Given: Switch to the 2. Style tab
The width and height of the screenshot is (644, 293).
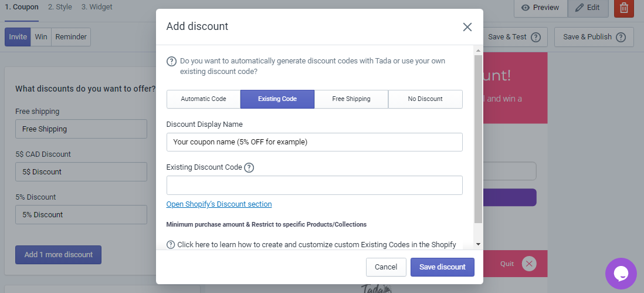Looking at the screenshot, I should click(60, 7).
